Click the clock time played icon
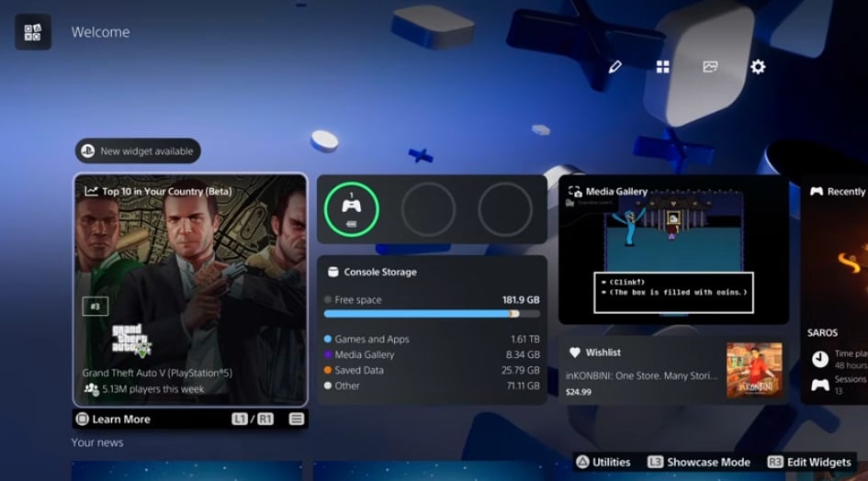The height and width of the screenshot is (481, 868). (x=820, y=359)
